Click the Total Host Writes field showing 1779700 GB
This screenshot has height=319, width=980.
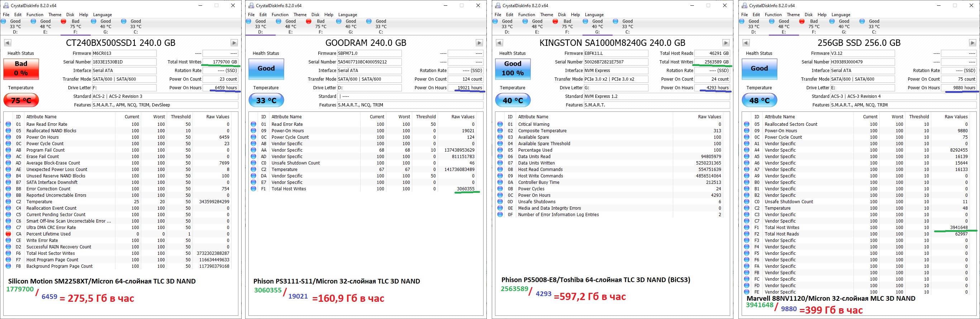221,62
